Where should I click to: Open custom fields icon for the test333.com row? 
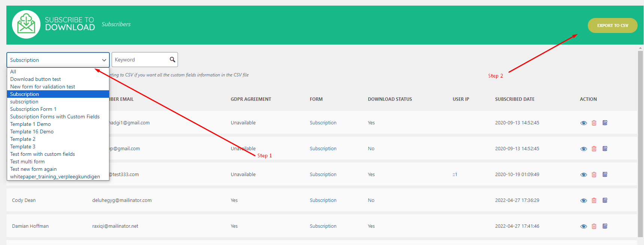click(605, 174)
